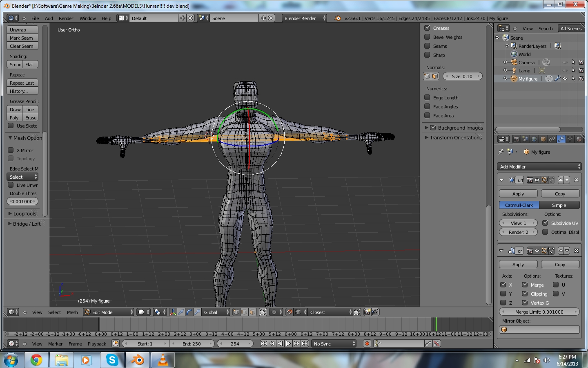The height and width of the screenshot is (368, 588).
Task: Open the Add Modifier dropdown
Action: pyautogui.click(x=539, y=166)
